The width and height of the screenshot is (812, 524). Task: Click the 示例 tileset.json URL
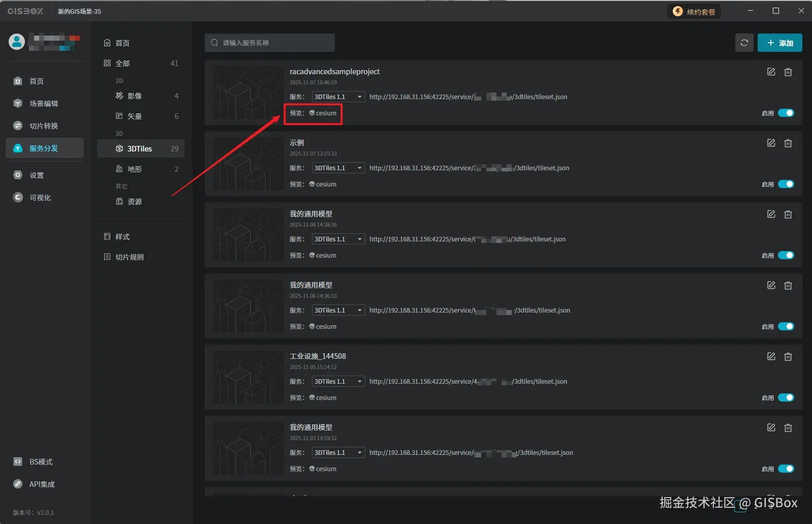(469, 168)
